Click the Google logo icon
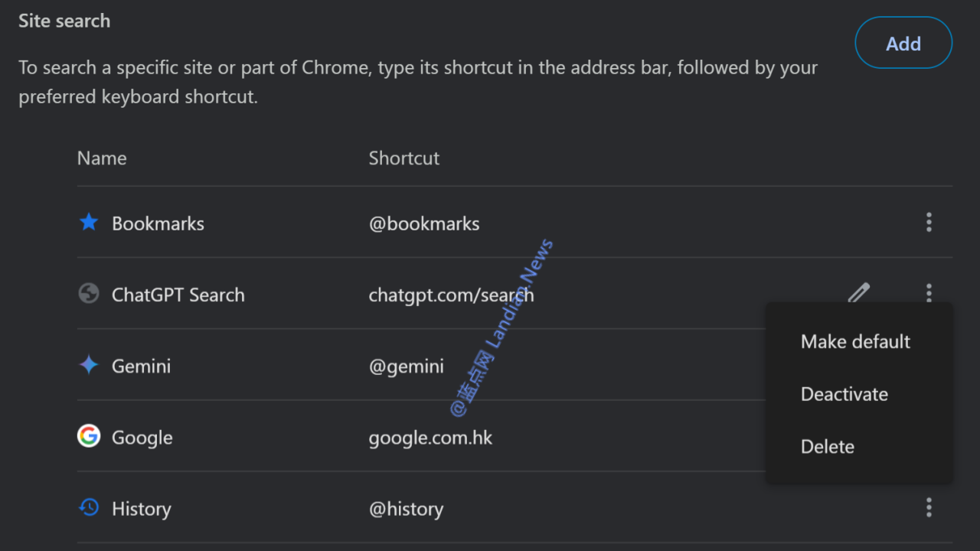 (x=89, y=436)
